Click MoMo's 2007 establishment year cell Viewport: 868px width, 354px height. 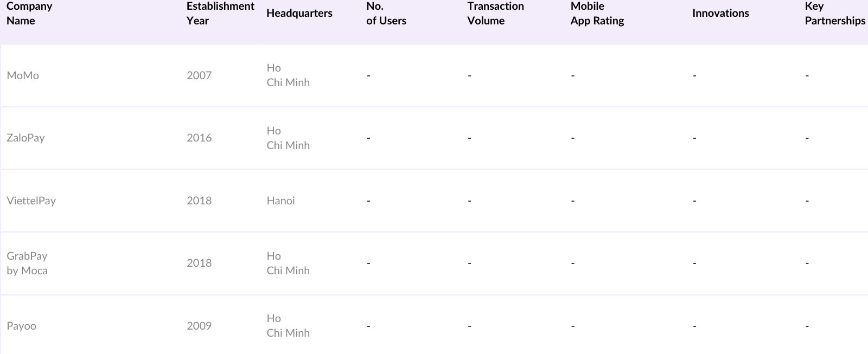(199, 75)
